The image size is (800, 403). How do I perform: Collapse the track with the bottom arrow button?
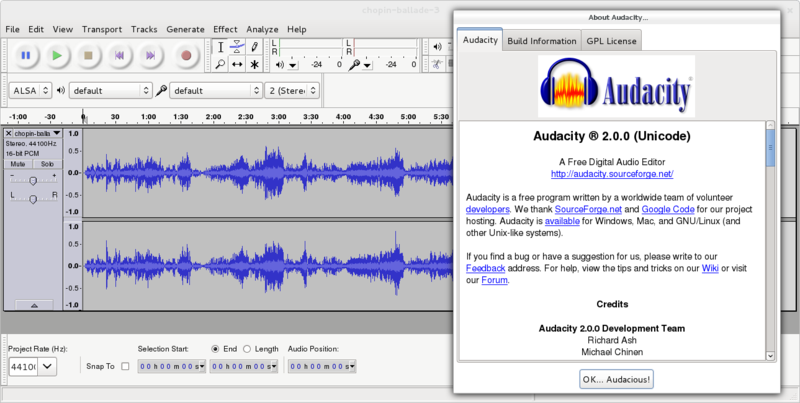(x=34, y=305)
